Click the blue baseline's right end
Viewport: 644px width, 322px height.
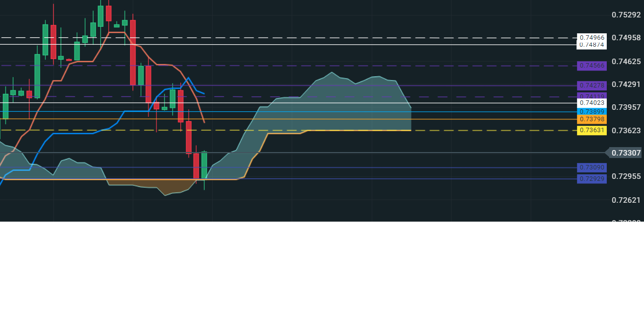204,93
